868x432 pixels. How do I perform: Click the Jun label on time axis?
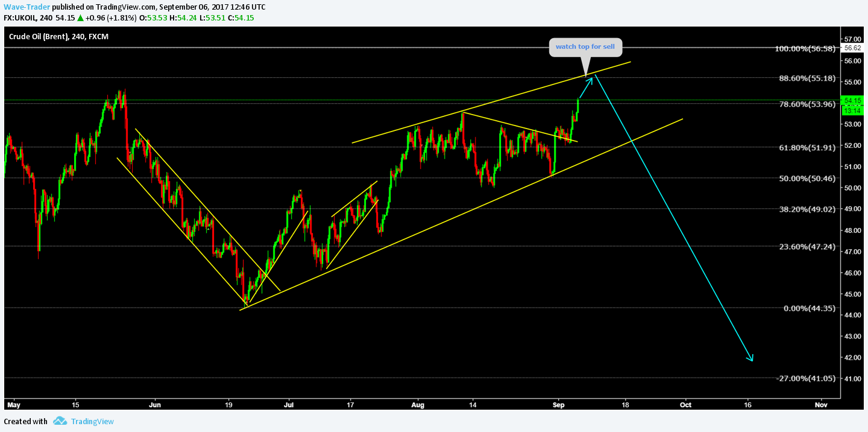coord(155,405)
